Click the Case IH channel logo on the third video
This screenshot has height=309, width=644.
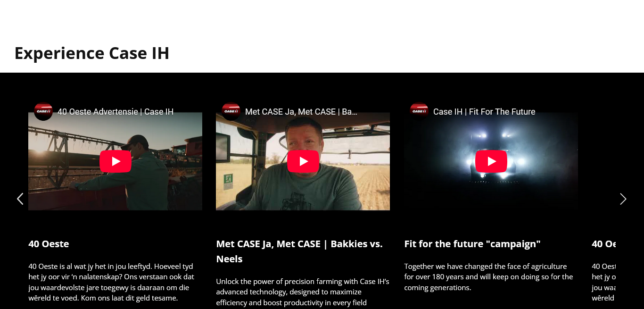coord(419,111)
